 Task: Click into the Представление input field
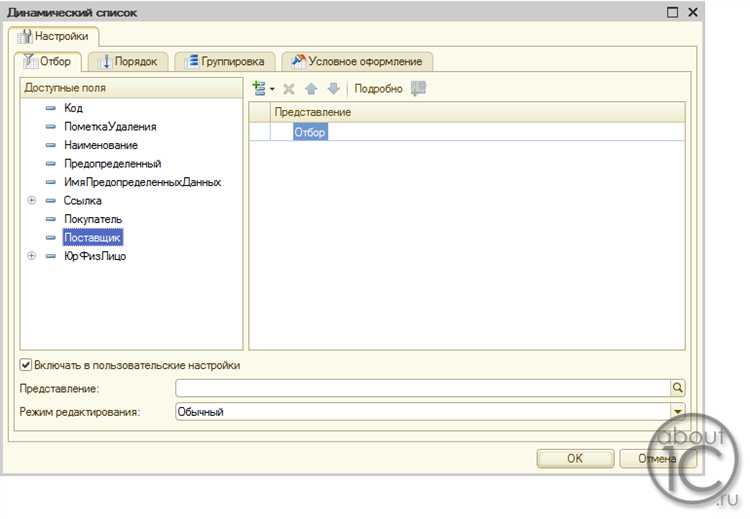point(423,388)
